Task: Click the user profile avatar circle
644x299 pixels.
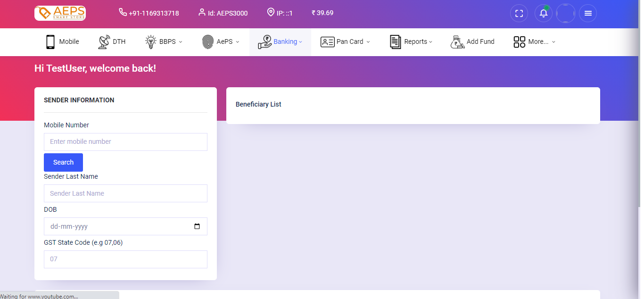Action: click(565, 13)
